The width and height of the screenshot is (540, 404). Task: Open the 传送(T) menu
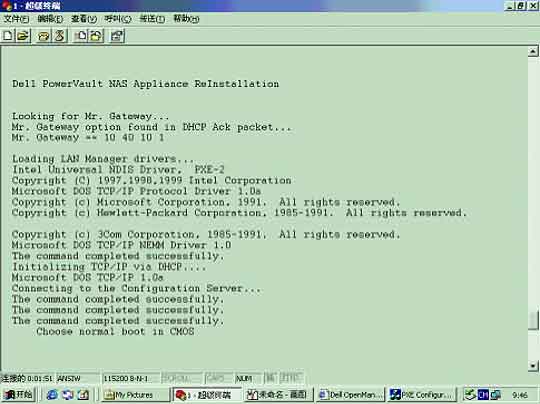coord(152,19)
